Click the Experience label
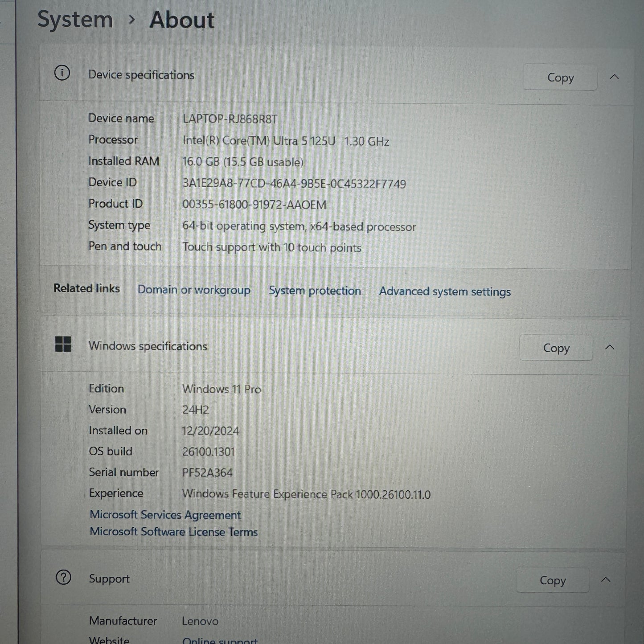Screen dimensions: 644x644 [x=116, y=493]
